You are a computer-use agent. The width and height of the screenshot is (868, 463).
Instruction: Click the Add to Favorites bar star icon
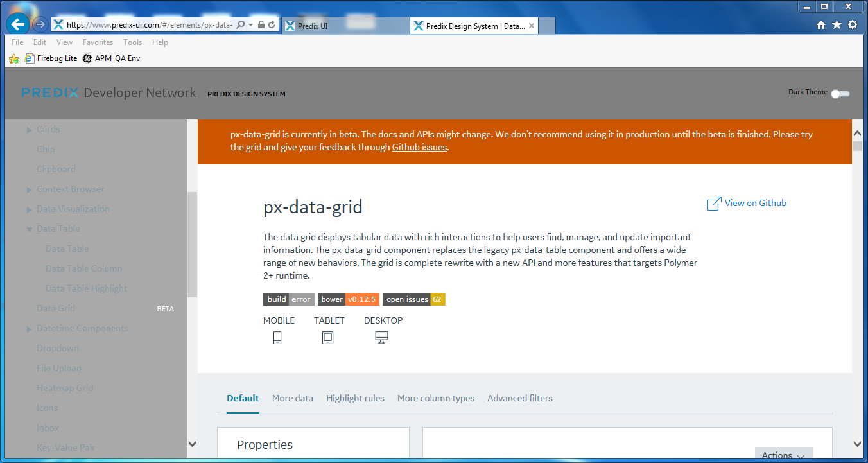pyautogui.click(x=14, y=58)
